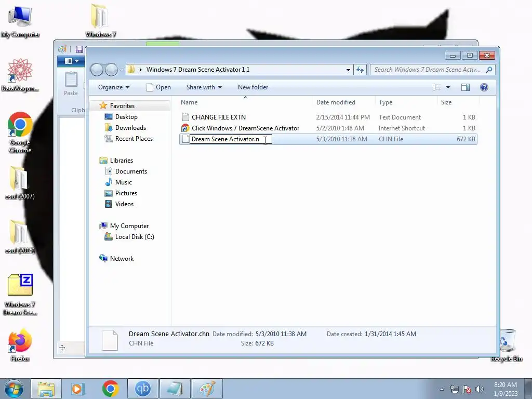Open Videos library
This screenshot has height=399, width=532.
click(124, 204)
